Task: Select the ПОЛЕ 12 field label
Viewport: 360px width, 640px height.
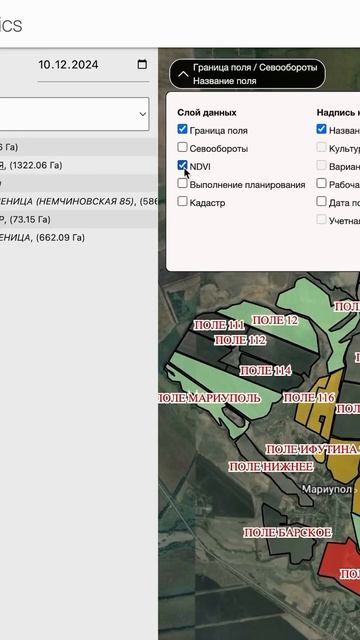Action: [275, 320]
